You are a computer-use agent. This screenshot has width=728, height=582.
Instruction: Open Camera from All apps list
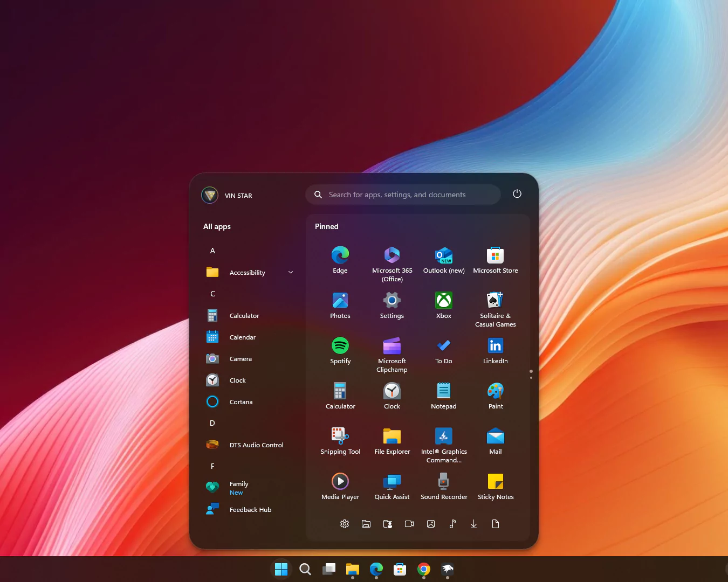tap(249, 359)
